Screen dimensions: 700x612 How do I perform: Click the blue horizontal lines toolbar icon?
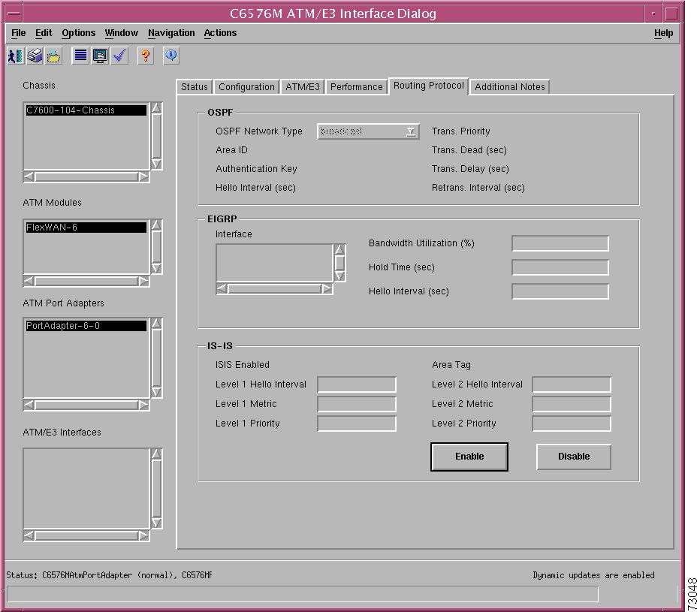[x=80, y=56]
